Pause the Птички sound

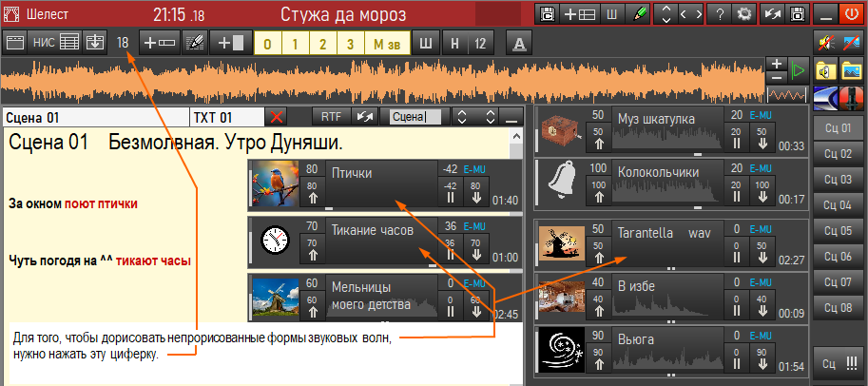point(450,192)
